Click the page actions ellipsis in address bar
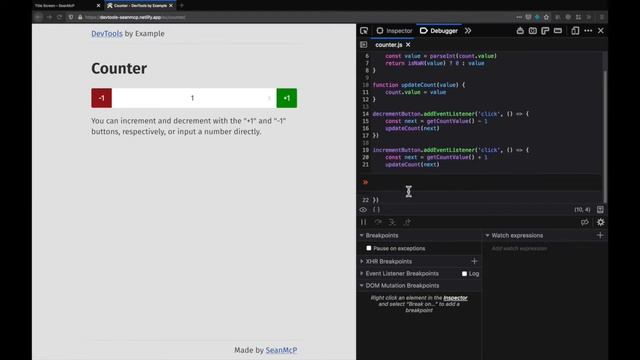Image resolution: width=640 pixels, height=360 pixels. pyautogui.click(x=519, y=17)
